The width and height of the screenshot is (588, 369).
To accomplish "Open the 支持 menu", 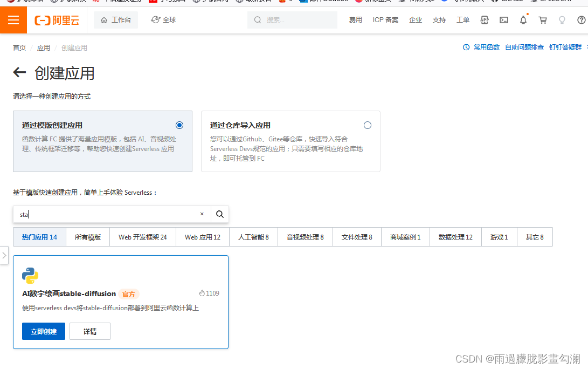I will point(439,20).
